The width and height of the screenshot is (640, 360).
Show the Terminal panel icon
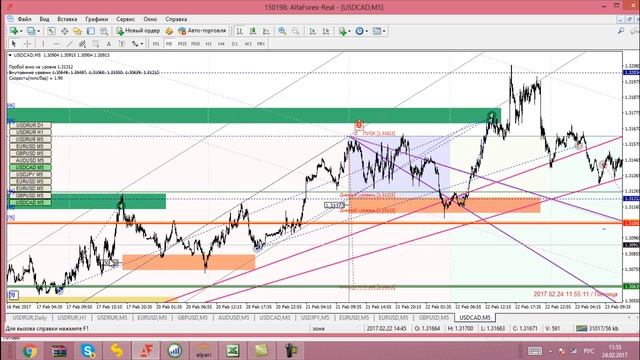[91, 31]
